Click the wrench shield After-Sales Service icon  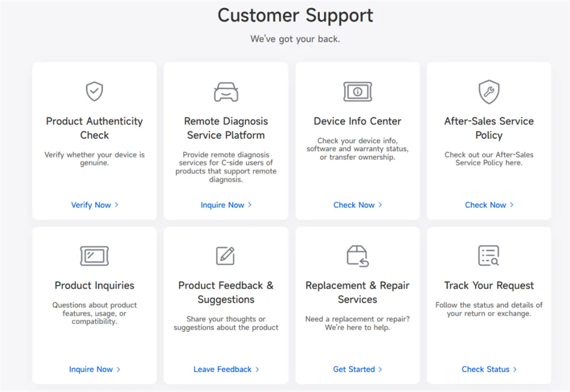[x=489, y=92]
